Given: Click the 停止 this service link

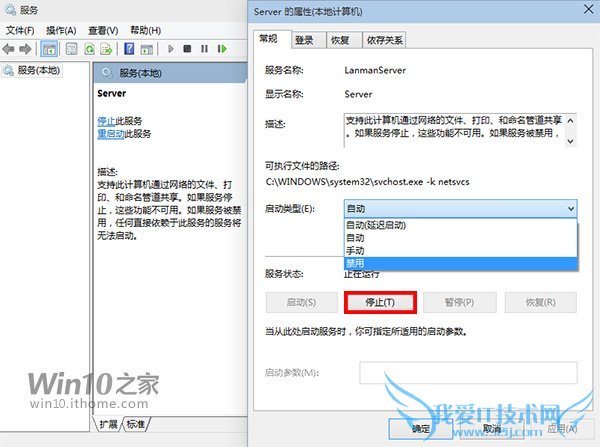Looking at the screenshot, I should tap(106, 121).
